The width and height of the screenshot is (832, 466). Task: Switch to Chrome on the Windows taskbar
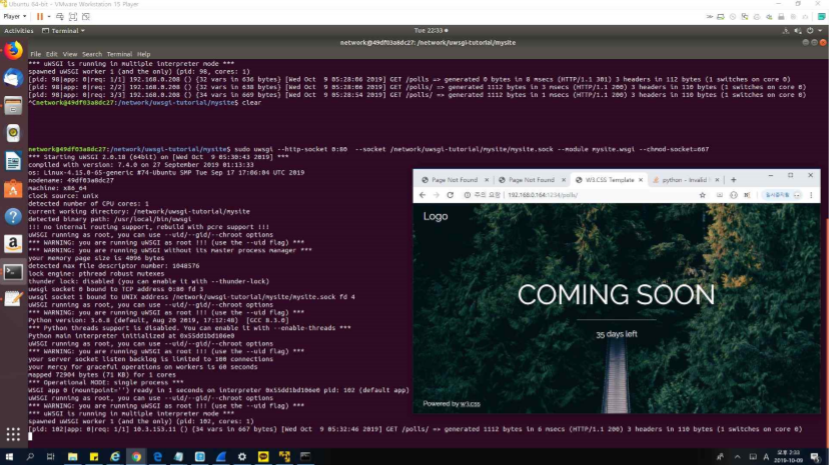pyautogui.click(x=136, y=456)
